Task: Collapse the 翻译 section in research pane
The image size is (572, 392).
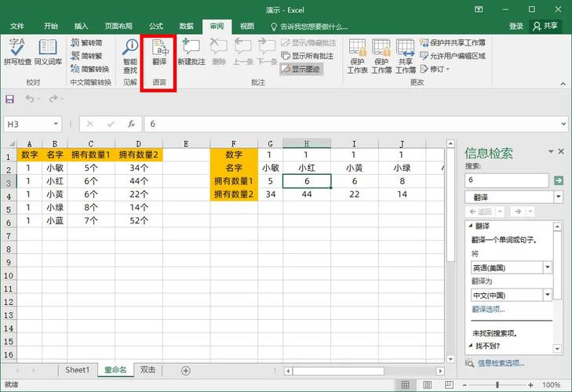Action: pyautogui.click(x=470, y=226)
